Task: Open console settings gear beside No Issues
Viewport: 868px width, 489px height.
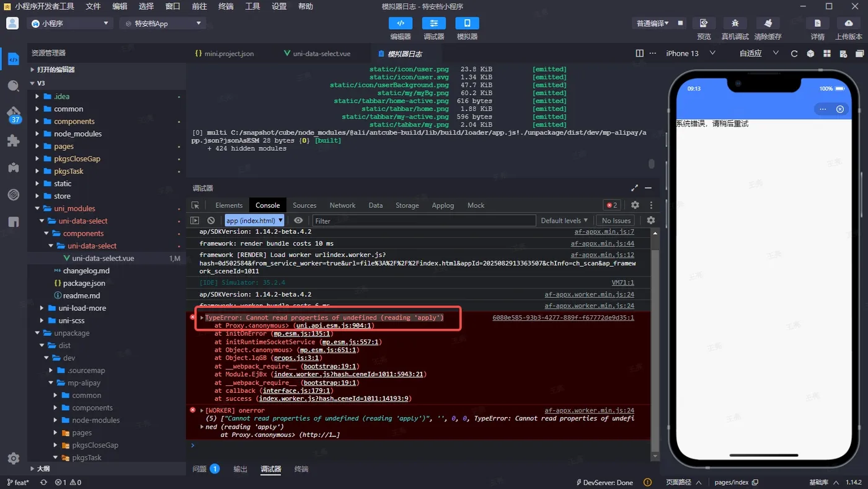Action: (650, 220)
